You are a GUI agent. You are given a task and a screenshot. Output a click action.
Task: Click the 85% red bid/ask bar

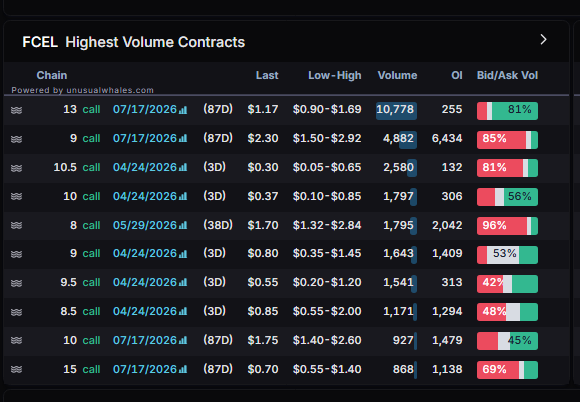(507, 139)
